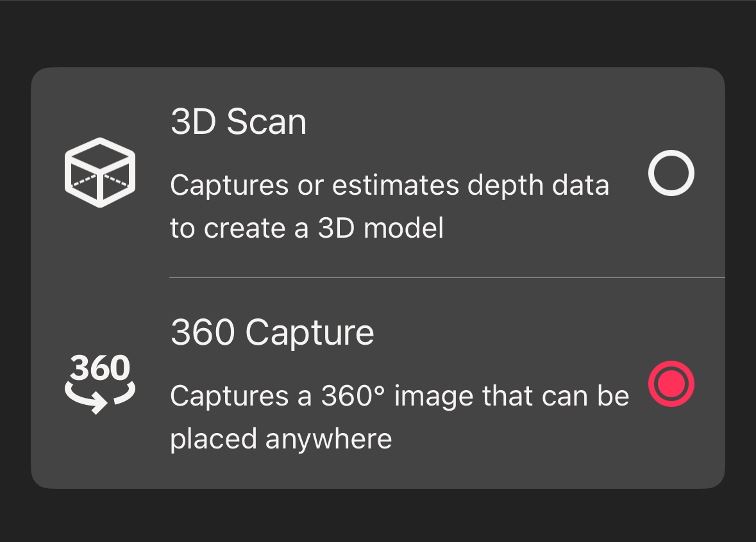Image resolution: width=756 pixels, height=542 pixels.
Task: Pick the 3D Scan option row
Action: (x=378, y=173)
